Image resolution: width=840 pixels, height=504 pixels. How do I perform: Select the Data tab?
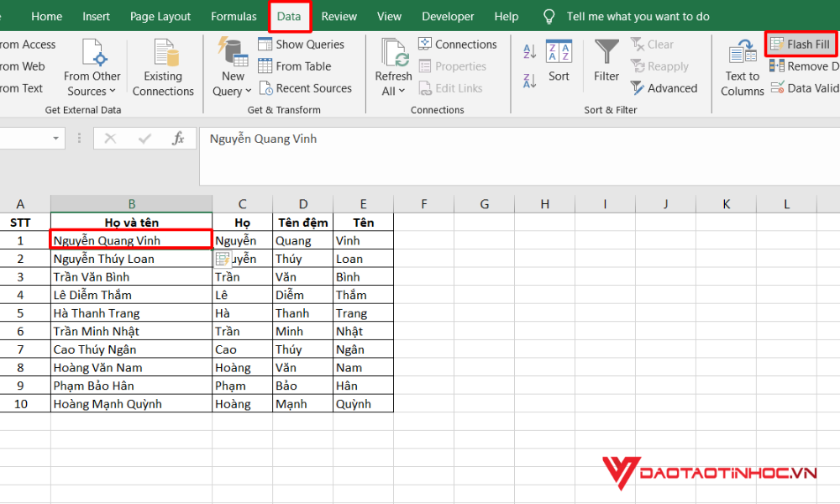click(x=289, y=17)
